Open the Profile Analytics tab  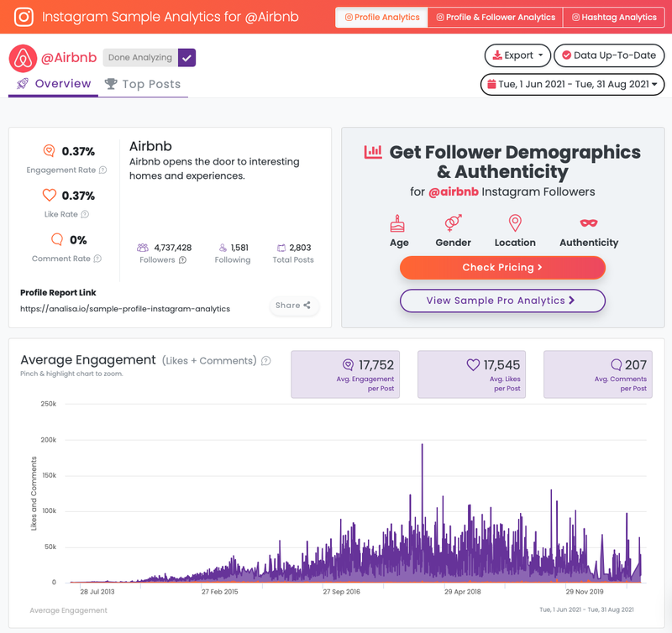point(381,17)
